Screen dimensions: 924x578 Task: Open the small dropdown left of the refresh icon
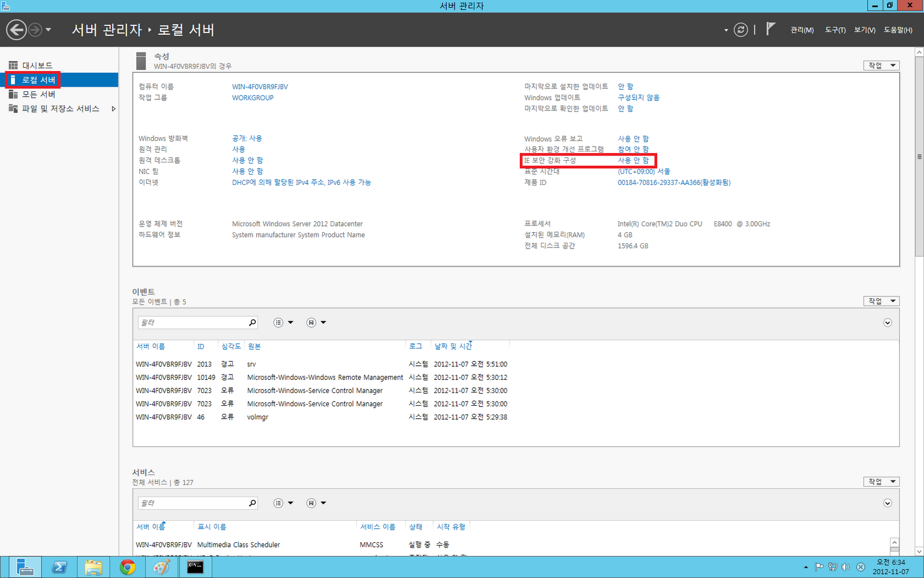coord(726,30)
